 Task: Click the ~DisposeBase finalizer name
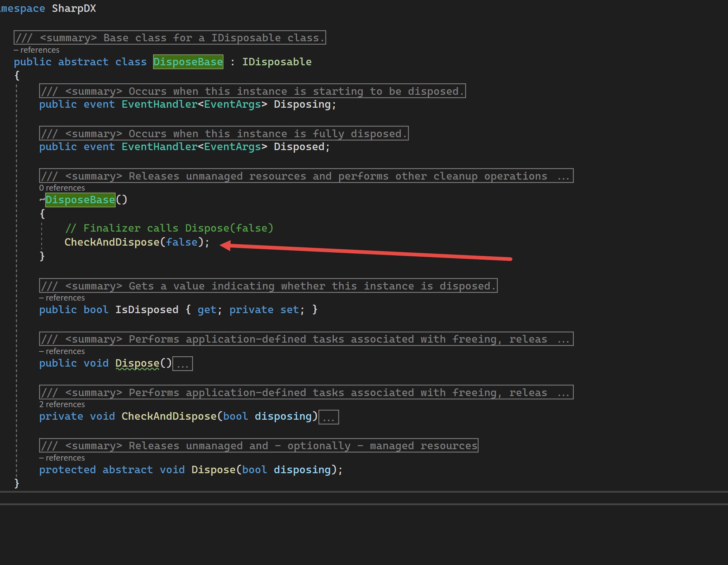click(x=80, y=200)
